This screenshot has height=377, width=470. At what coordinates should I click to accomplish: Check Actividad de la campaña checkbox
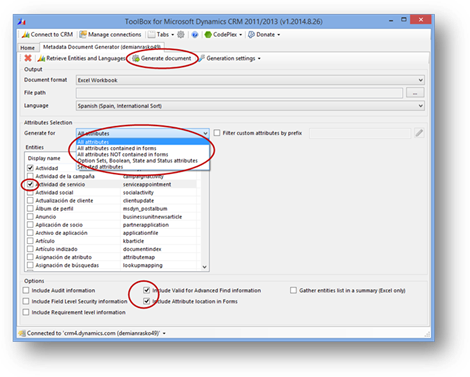click(30, 176)
